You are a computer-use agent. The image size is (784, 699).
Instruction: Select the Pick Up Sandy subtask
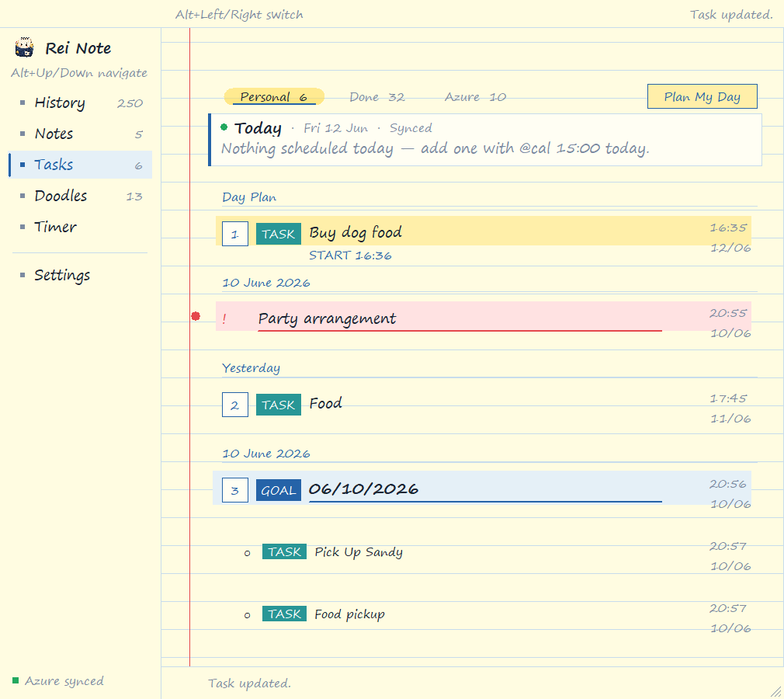359,552
